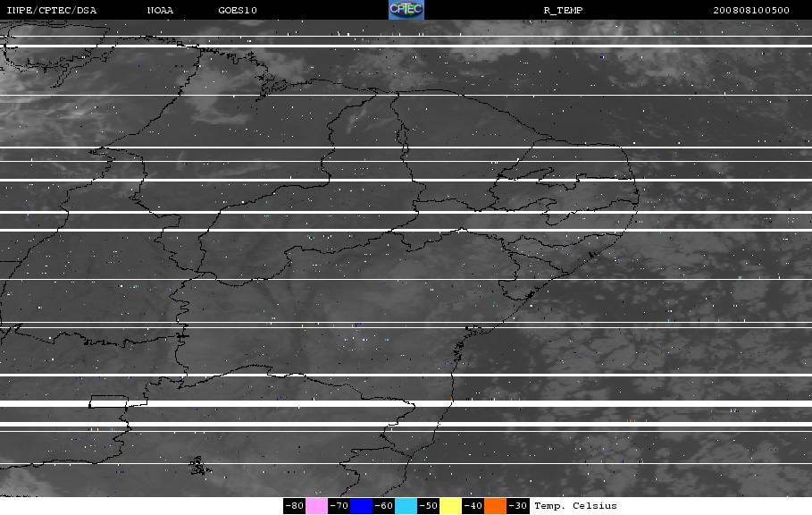812x515 pixels.
Task: Click the -30 legend value
Action: [x=518, y=506]
